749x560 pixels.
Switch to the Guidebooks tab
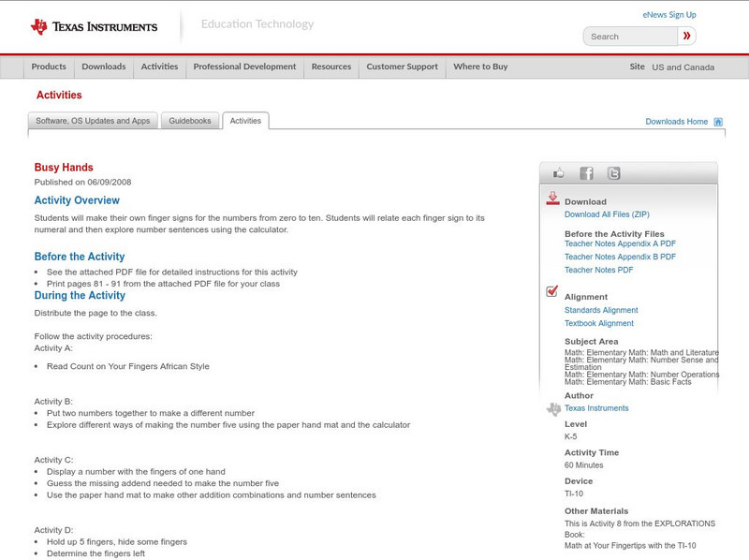tap(190, 121)
